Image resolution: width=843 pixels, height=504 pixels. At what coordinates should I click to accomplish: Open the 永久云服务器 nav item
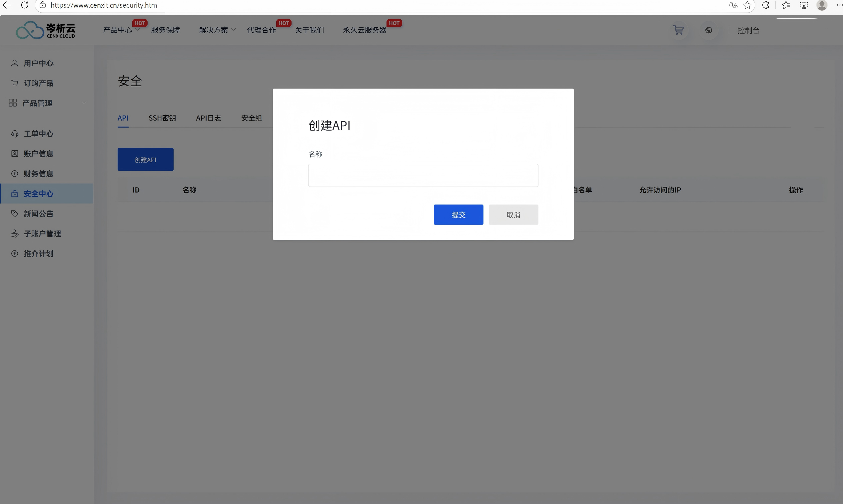pyautogui.click(x=365, y=30)
